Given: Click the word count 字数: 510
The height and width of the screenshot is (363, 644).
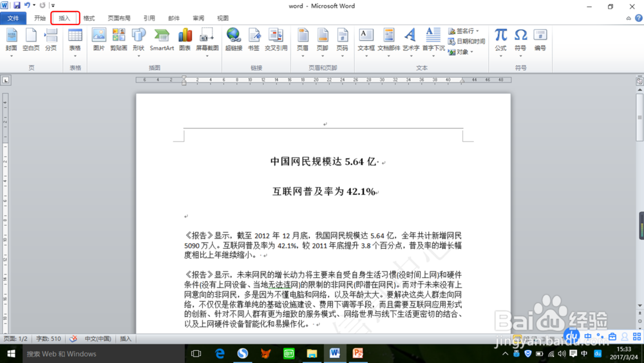Looking at the screenshot, I should [48, 338].
